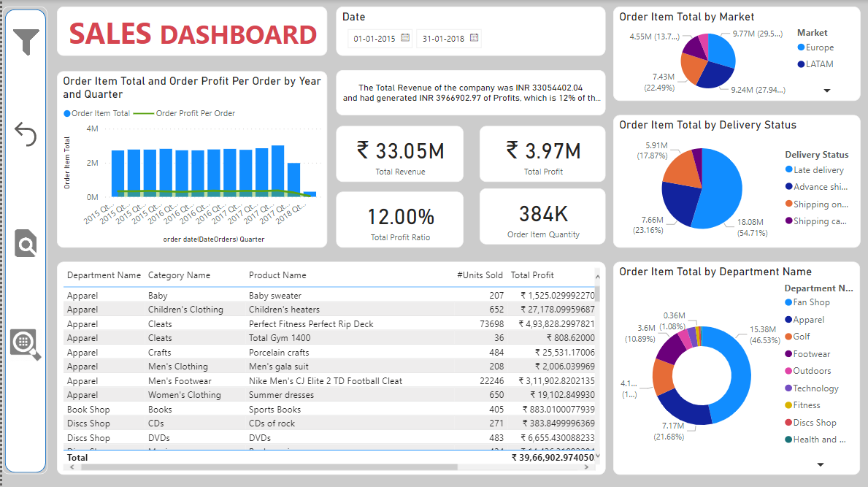Image resolution: width=868 pixels, height=487 pixels.
Task: Select LATAM in the Market legend
Action: [x=819, y=64]
